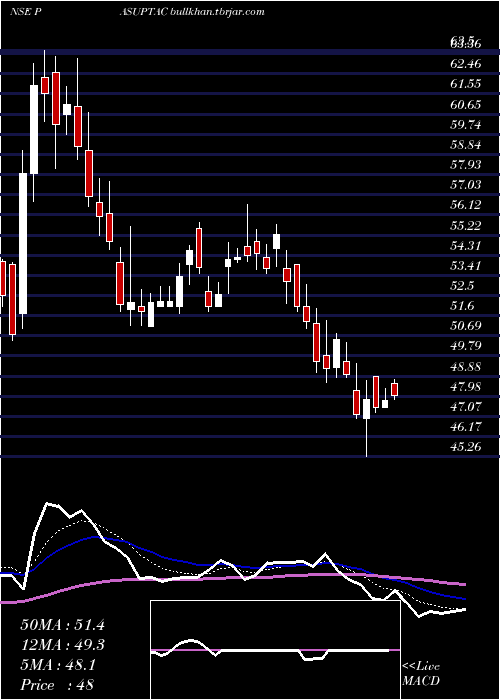Click the 56.12 price axis label
500x700 pixels.
pyautogui.click(x=466, y=205)
